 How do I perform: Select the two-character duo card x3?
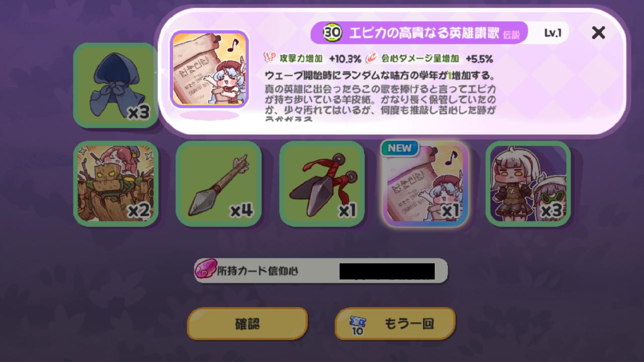tap(528, 184)
